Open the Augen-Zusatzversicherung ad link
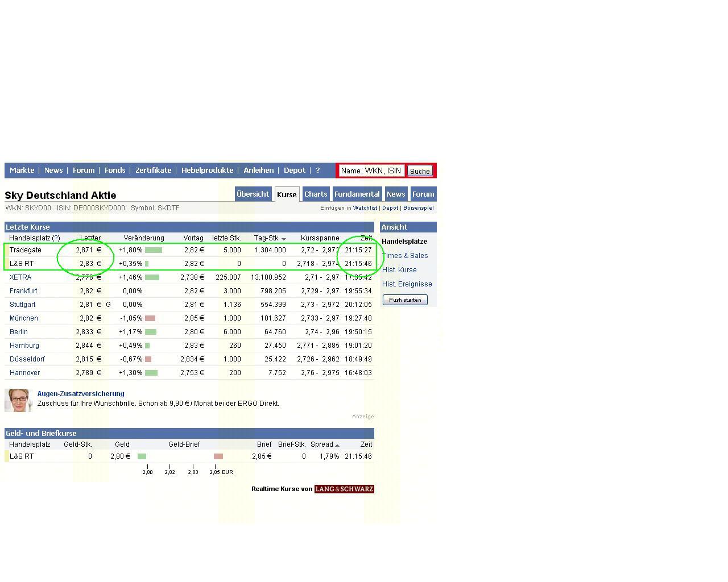The width and height of the screenshot is (728, 582). click(x=81, y=394)
